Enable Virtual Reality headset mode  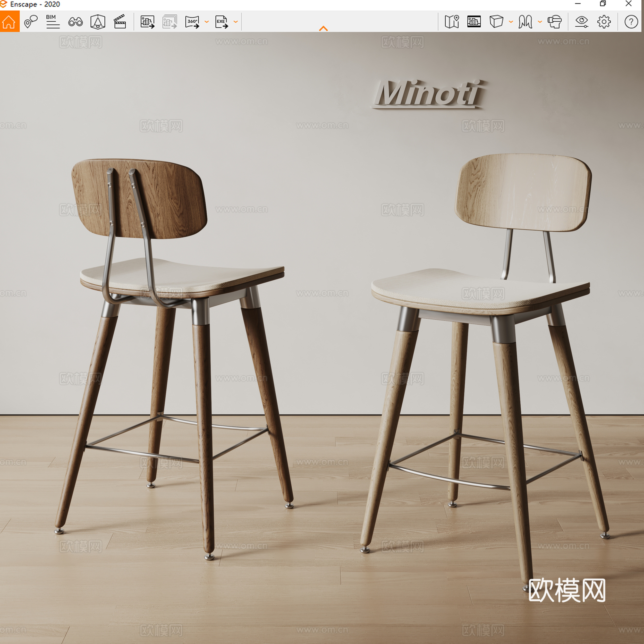554,22
